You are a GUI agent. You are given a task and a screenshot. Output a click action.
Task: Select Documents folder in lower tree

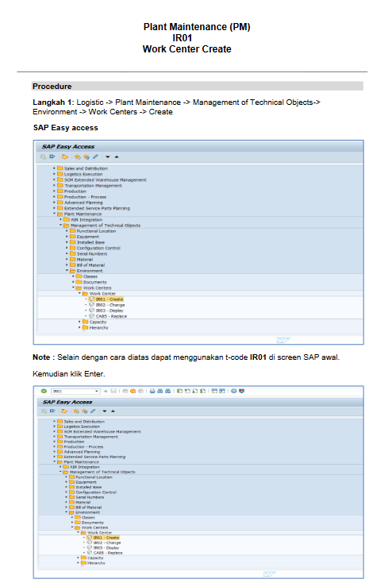click(x=90, y=523)
